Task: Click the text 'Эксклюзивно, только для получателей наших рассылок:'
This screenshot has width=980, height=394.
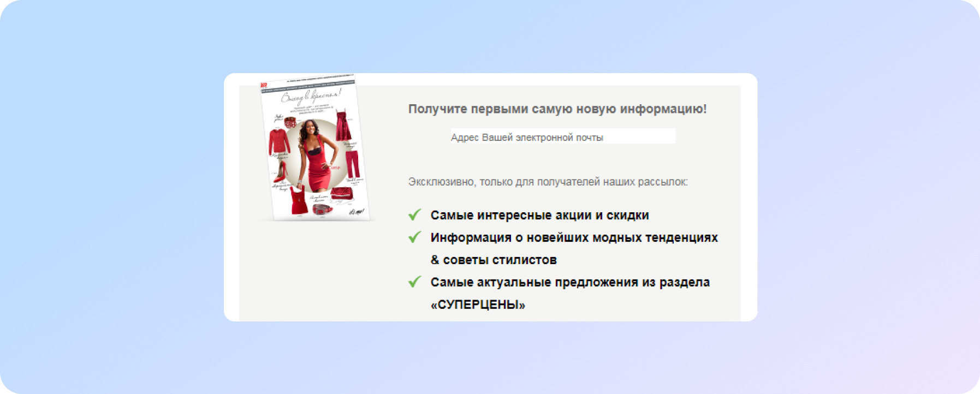Action: [x=548, y=182]
